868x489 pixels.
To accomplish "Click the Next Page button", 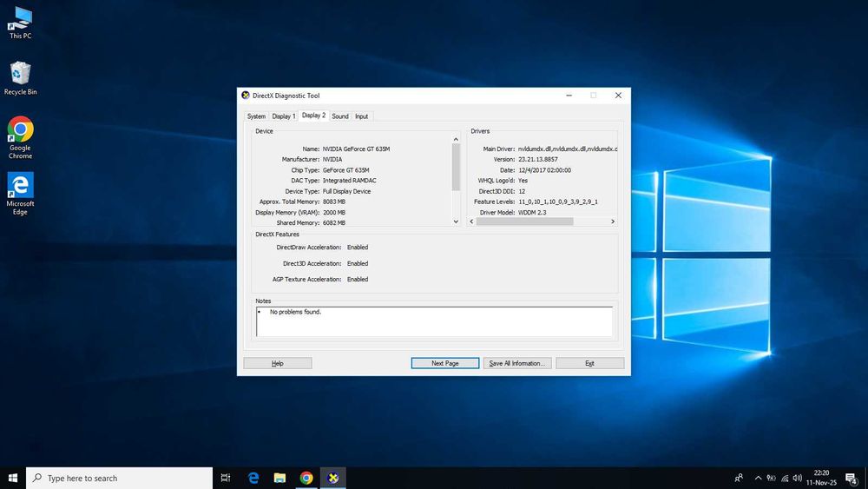I will [x=445, y=363].
